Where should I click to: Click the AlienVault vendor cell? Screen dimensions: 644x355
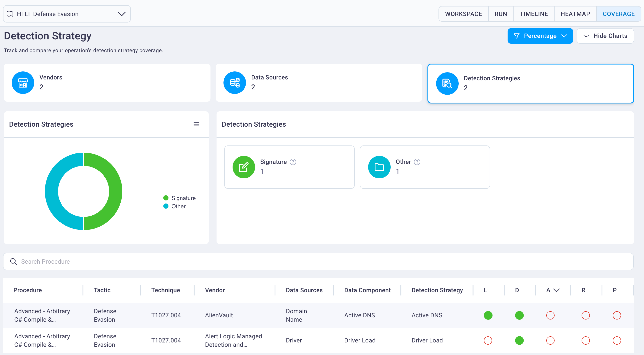[x=219, y=315]
